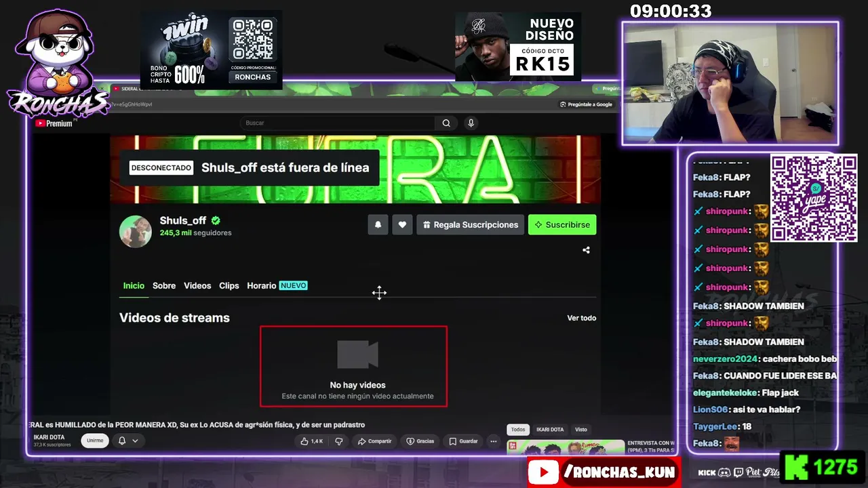This screenshot has width=868, height=488.
Task: Click the Regala Suscripciones button
Action: point(470,225)
